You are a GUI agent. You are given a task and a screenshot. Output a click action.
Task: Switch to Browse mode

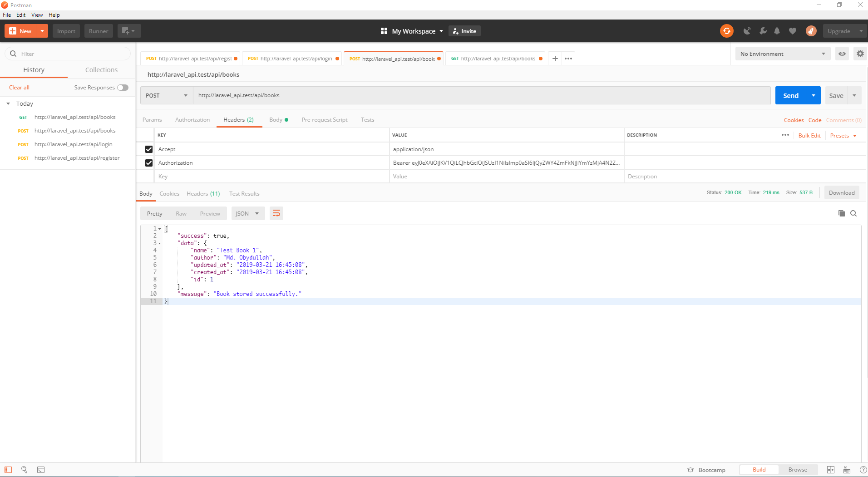(798, 470)
